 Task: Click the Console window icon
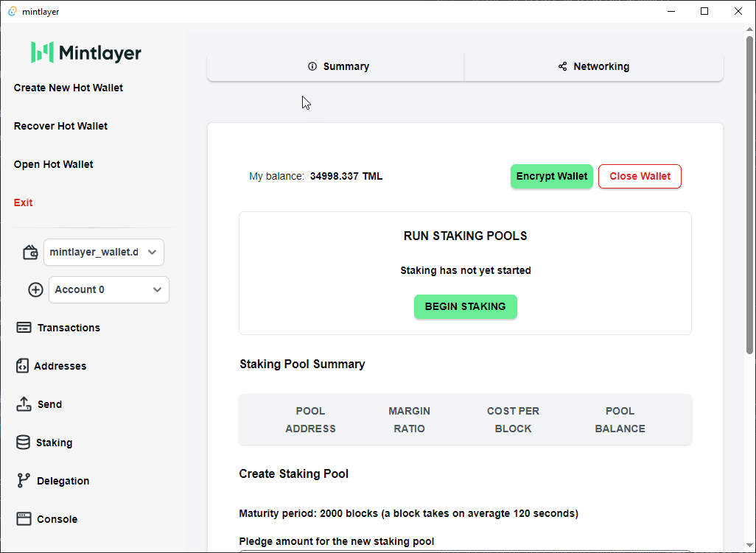tap(24, 519)
